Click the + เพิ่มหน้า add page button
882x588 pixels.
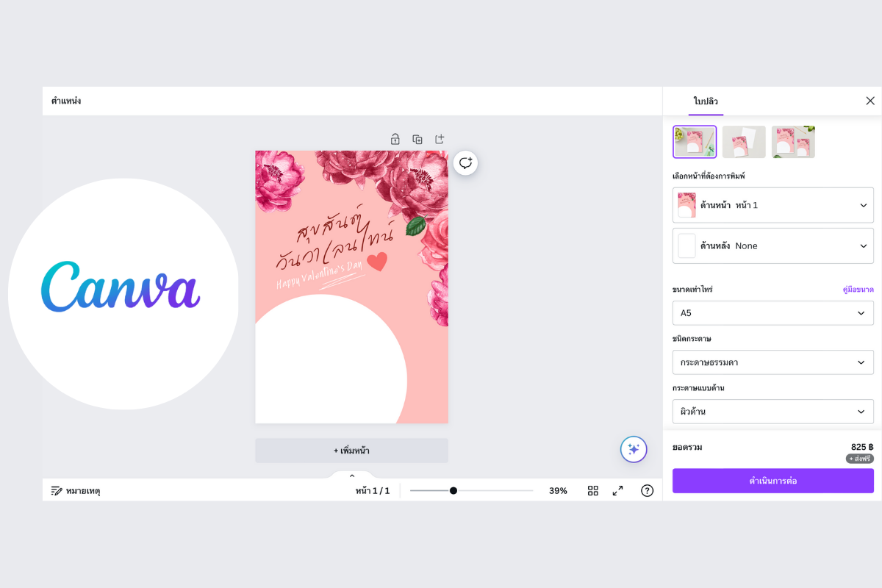(x=351, y=451)
